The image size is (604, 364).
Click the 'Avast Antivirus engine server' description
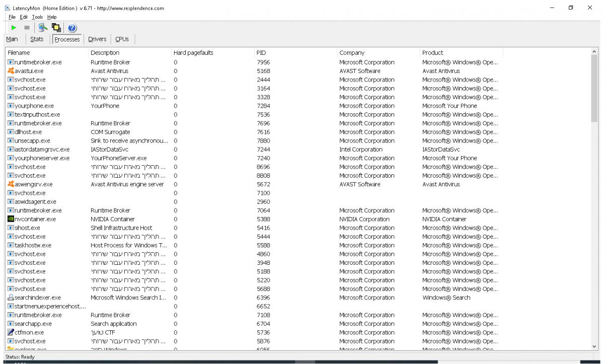click(x=127, y=184)
